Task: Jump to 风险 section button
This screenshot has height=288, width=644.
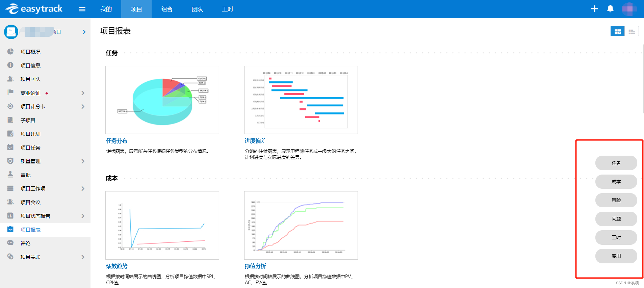Action: coord(616,200)
